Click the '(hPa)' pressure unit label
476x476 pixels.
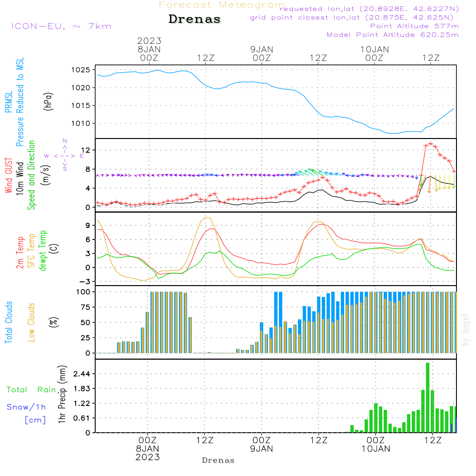(48, 101)
